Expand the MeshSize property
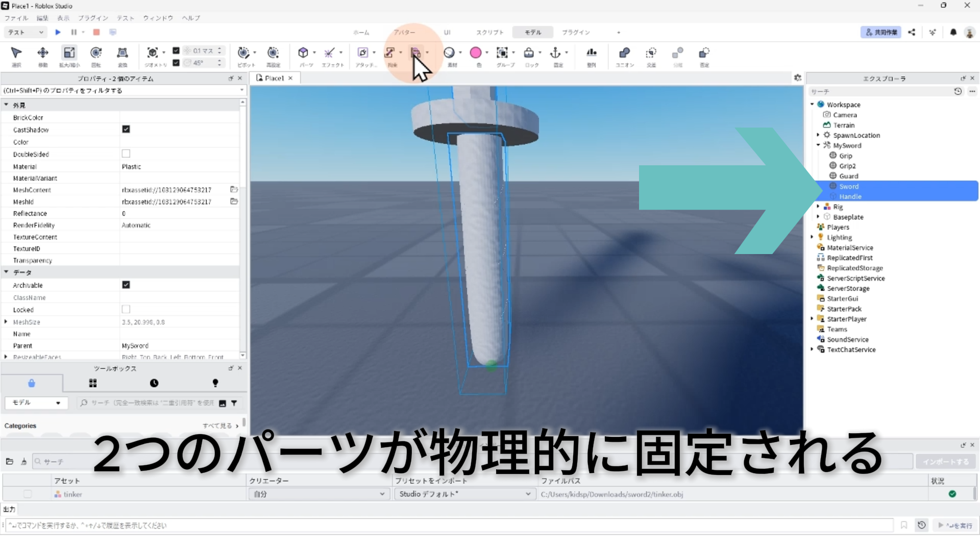 (6, 322)
